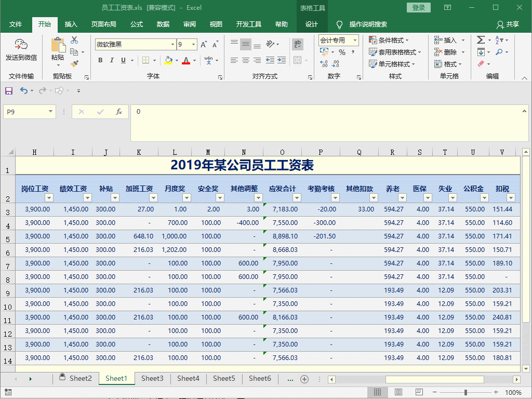532x399 pixels.
Task: Click the Copy icon
Action: pyautogui.click(x=74, y=52)
